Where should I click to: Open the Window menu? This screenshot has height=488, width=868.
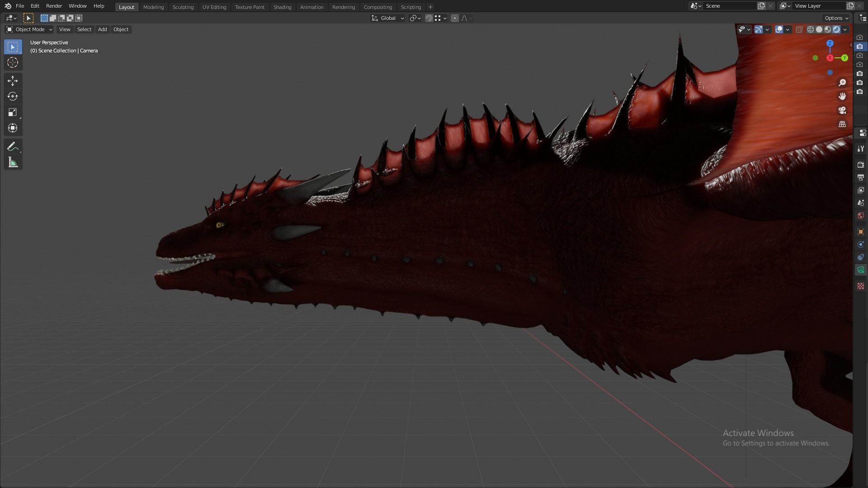coord(77,6)
